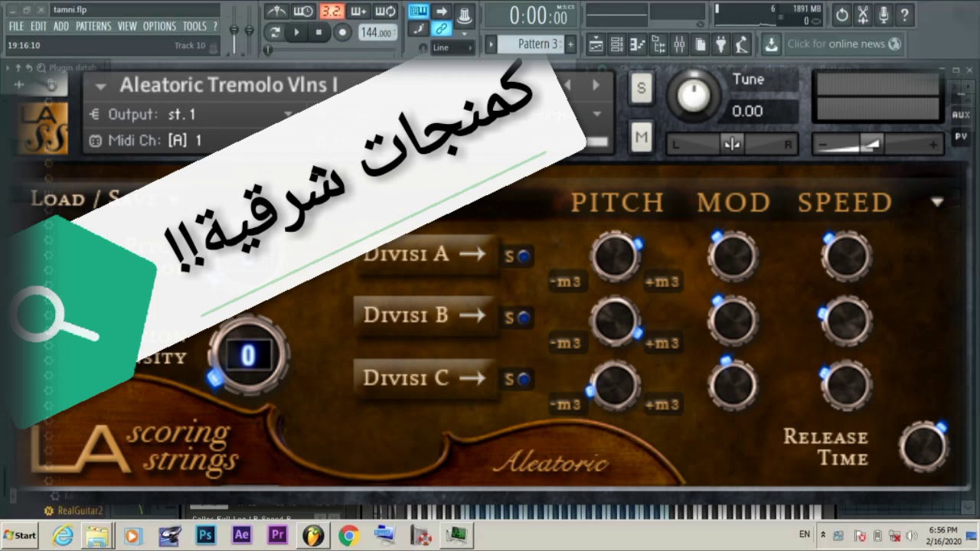
Task: Click the undo history icon
Action: tap(842, 14)
